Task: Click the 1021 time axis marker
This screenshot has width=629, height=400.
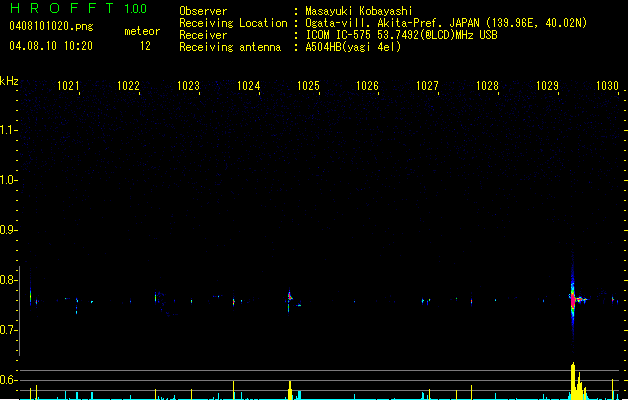Action: pyautogui.click(x=68, y=86)
